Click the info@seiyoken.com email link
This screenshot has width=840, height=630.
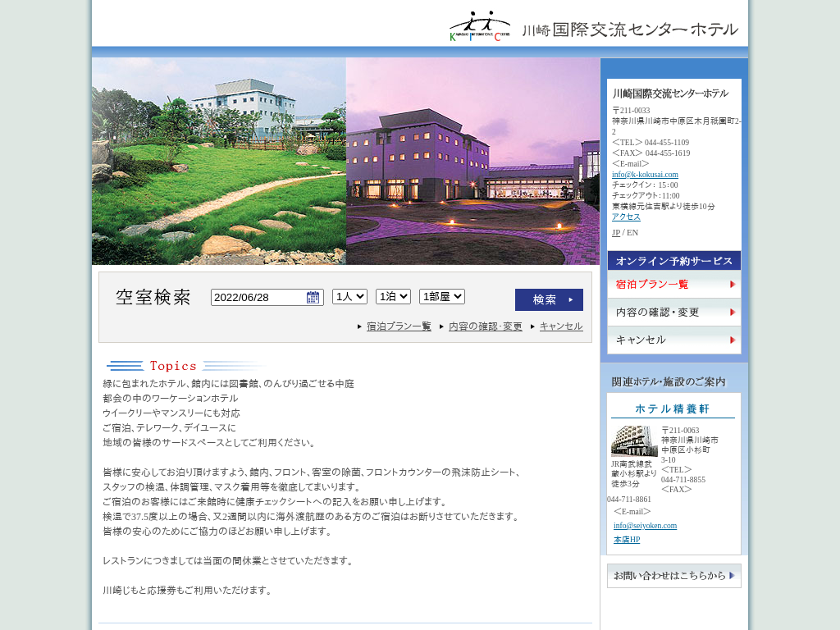pyautogui.click(x=645, y=526)
